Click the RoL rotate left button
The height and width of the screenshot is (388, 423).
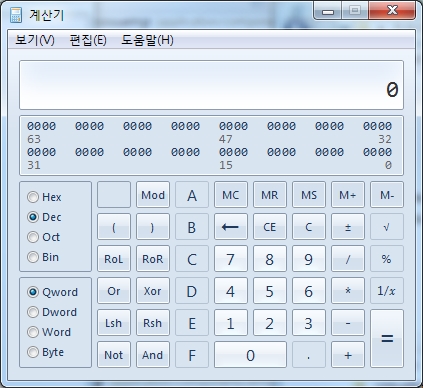pyautogui.click(x=114, y=259)
